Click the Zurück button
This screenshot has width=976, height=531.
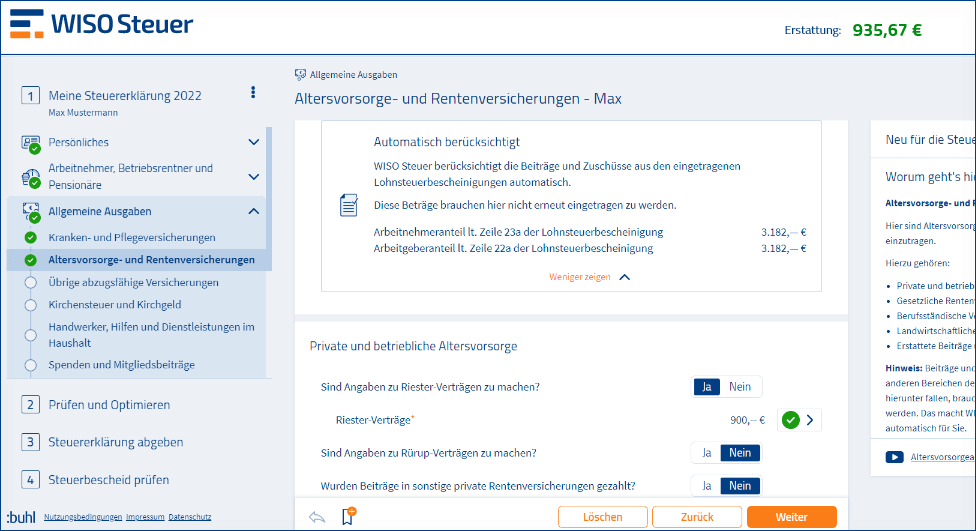pos(697,517)
